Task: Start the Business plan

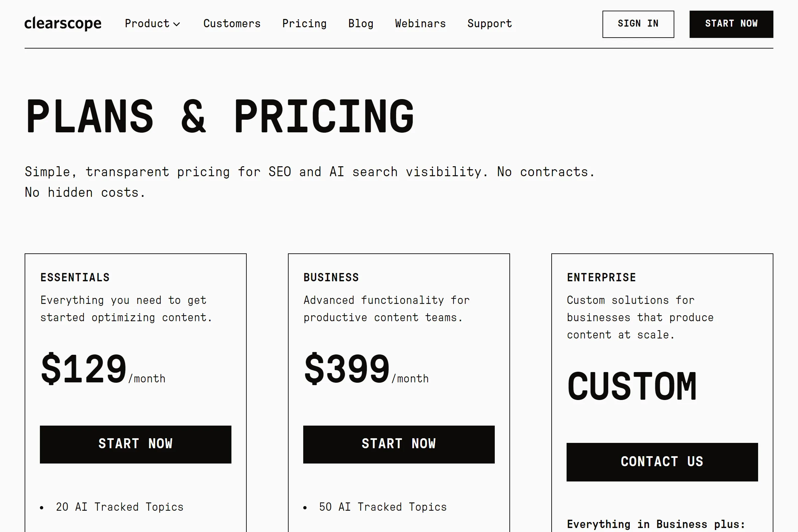Action: point(399,444)
